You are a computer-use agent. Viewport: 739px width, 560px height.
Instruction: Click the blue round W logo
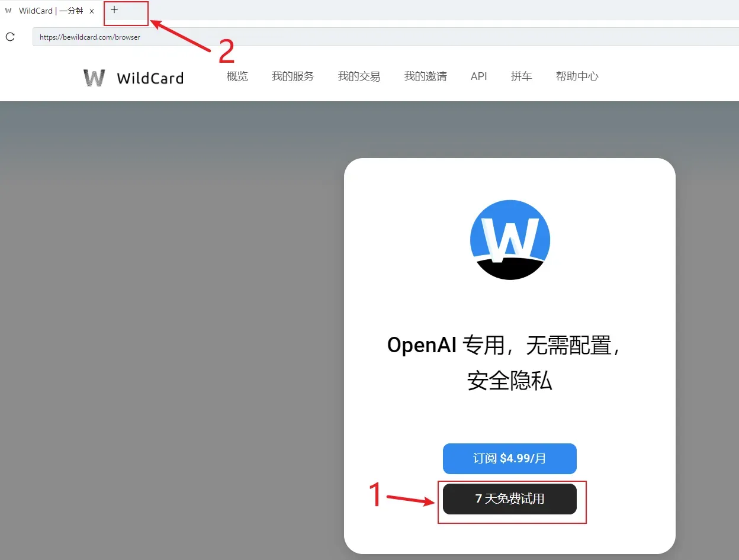pyautogui.click(x=510, y=240)
